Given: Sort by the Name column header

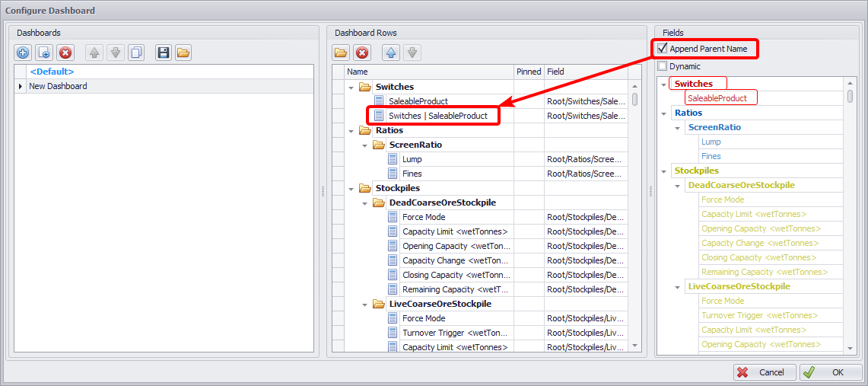Looking at the screenshot, I should pyautogui.click(x=429, y=72).
